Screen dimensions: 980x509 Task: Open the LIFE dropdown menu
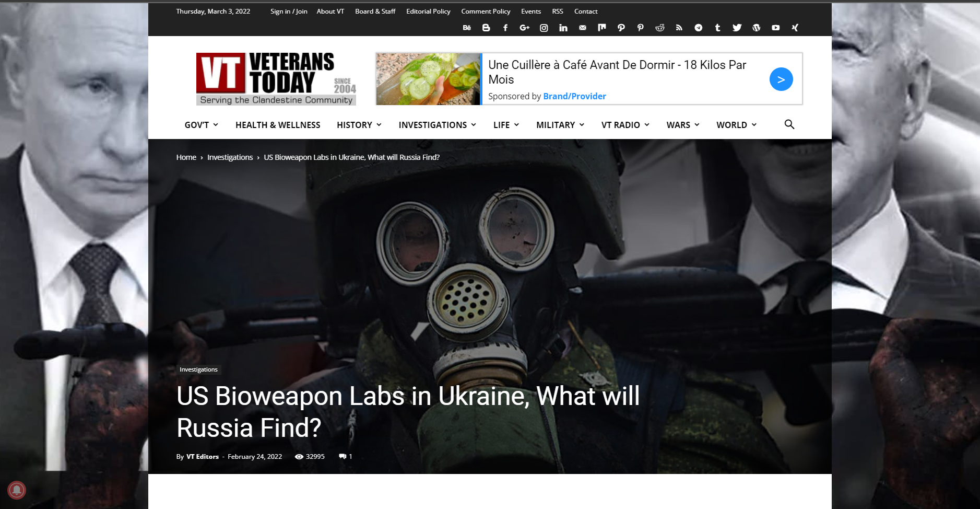pyautogui.click(x=506, y=125)
